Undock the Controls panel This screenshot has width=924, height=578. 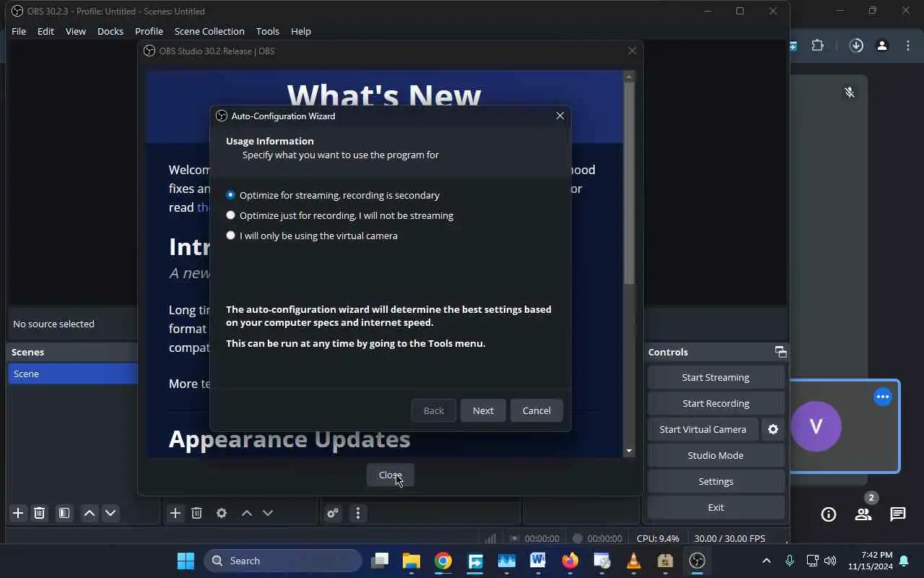pyautogui.click(x=780, y=352)
